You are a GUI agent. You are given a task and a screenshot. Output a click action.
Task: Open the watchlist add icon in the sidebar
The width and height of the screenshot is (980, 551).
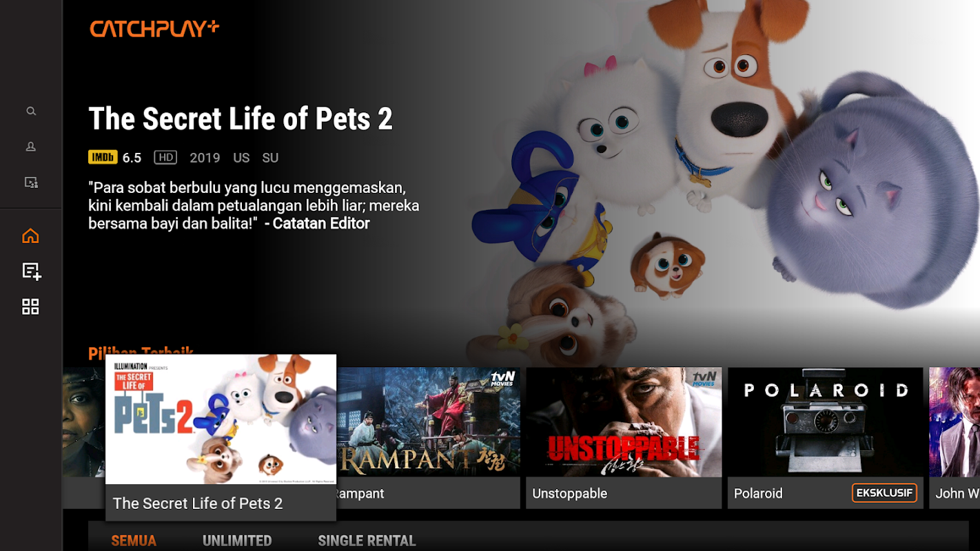31,271
